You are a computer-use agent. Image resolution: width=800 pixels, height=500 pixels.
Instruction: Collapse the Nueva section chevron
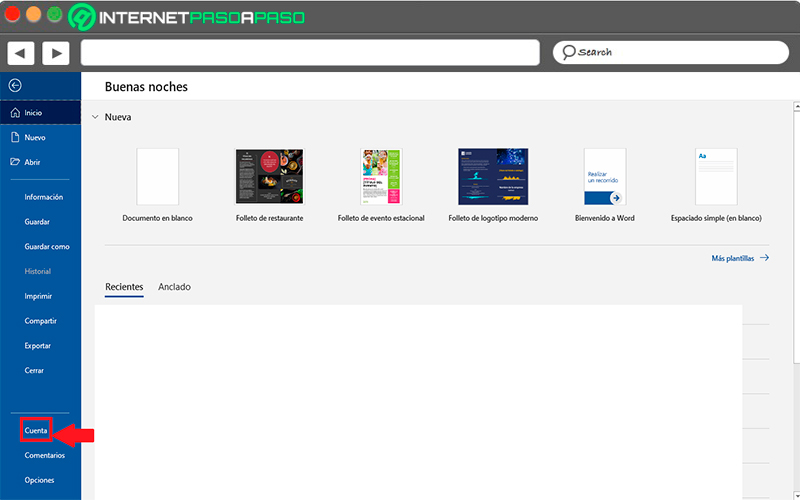[95, 117]
